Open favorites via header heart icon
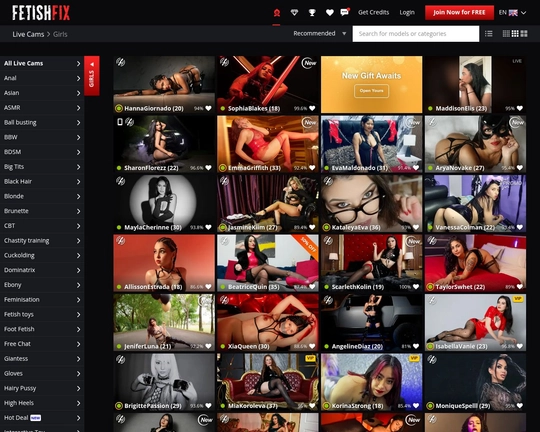Image resolution: width=540 pixels, height=432 pixels. click(330, 13)
